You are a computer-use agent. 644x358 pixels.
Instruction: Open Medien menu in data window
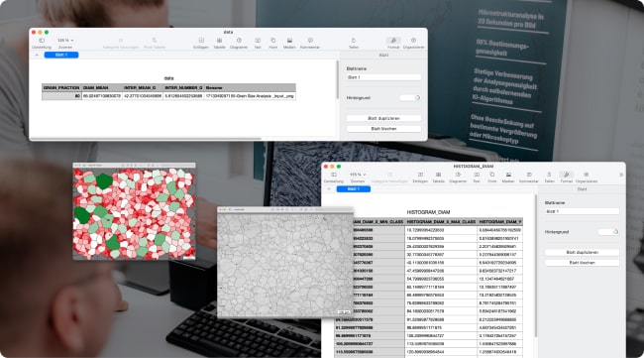point(289,43)
